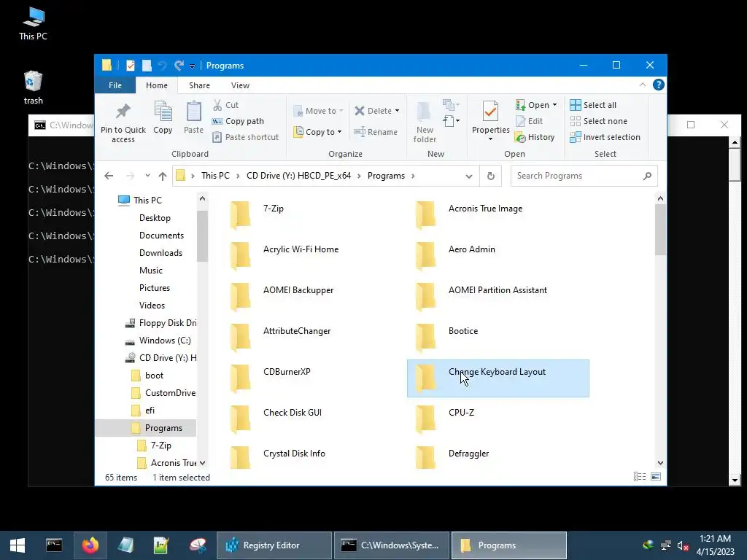Open Firefox from the taskbar

click(x=90, y=545)
